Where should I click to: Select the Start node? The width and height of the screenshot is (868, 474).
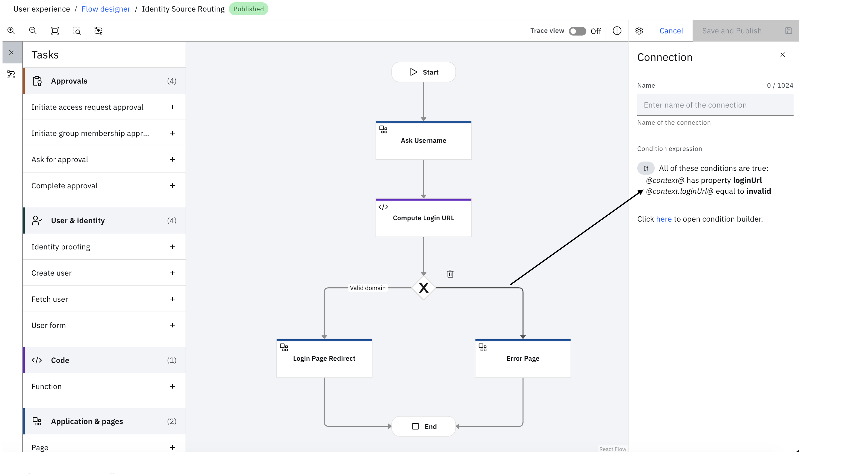coord(423,72)
